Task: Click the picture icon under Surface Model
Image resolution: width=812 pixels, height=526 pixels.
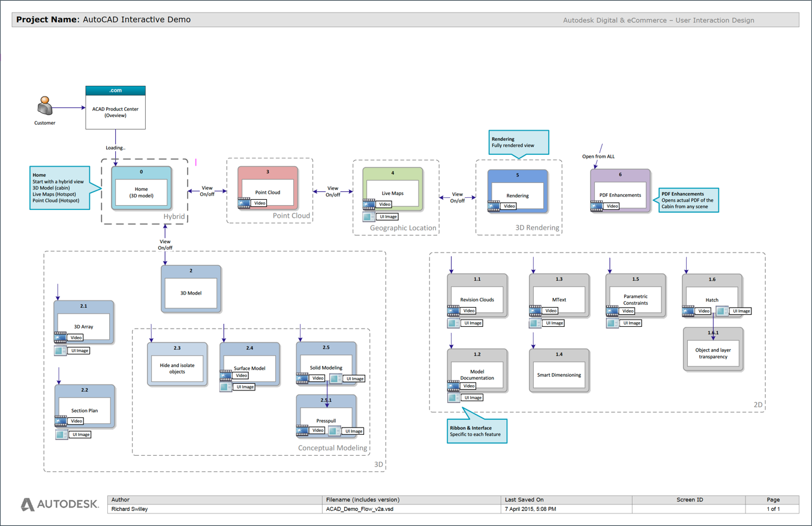Action: (225, 387)
